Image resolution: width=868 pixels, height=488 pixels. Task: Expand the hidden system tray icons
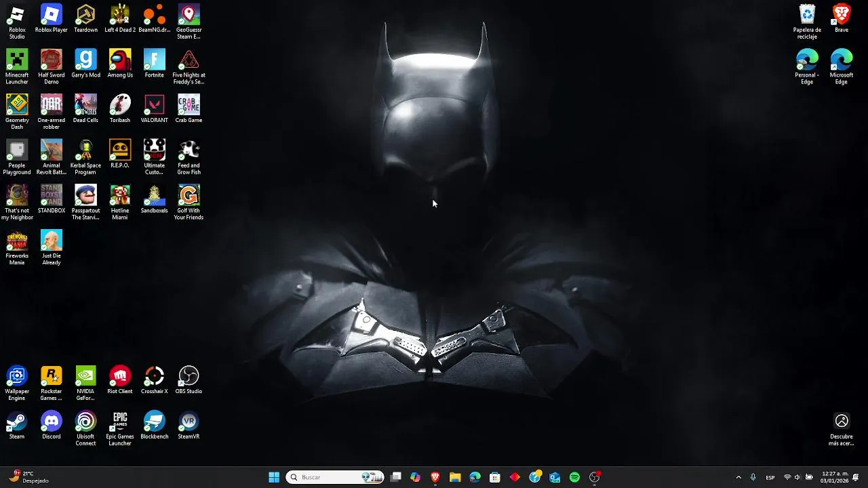click(738, 477)
